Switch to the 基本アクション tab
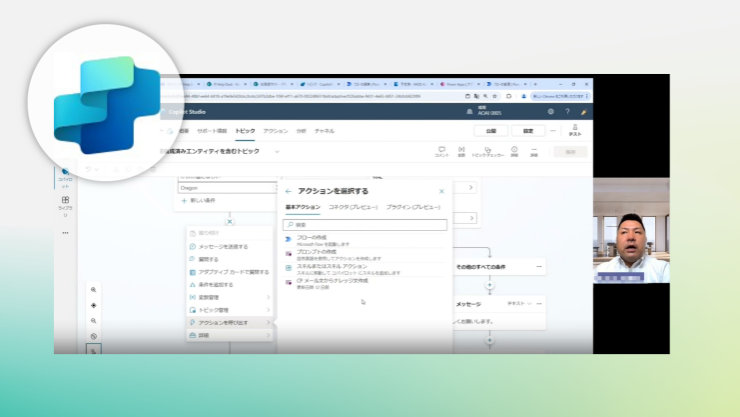The height and width of the screenshot is (417, 740). click(303, 207)
